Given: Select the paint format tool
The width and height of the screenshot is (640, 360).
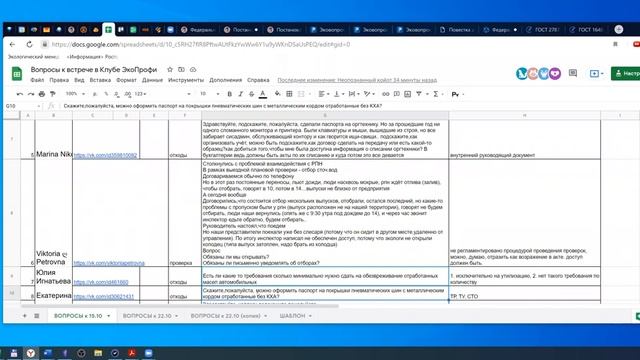Looking at the screenshot, I should [53, 94].
